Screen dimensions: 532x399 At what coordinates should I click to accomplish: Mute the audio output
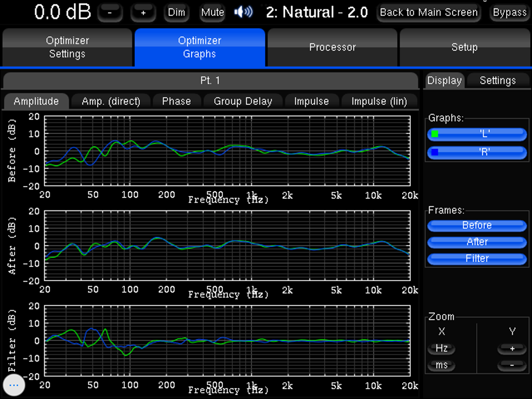tap(212, 12)
